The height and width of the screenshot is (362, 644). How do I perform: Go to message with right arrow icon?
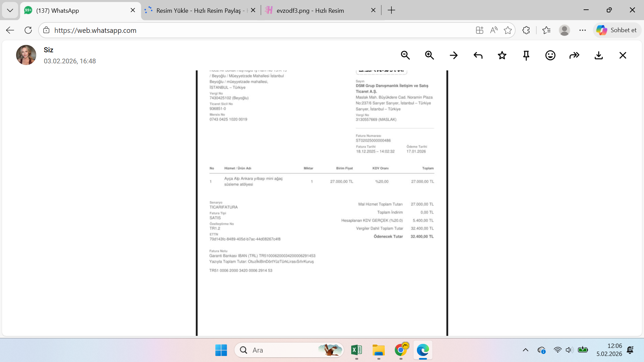point(453,55)
